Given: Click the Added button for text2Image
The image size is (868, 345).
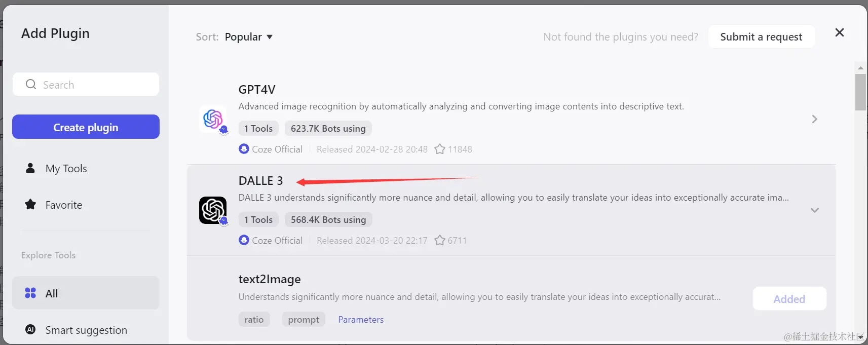Looking at the screenshot, I should pyautogui.click(x=789, y=299).
